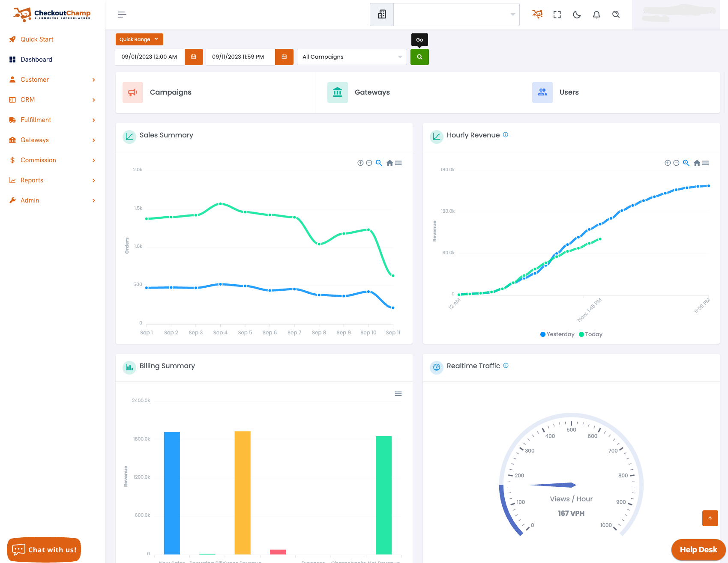Click the rocket cart icon in header
728x563 pixels.
click(537, 14)
